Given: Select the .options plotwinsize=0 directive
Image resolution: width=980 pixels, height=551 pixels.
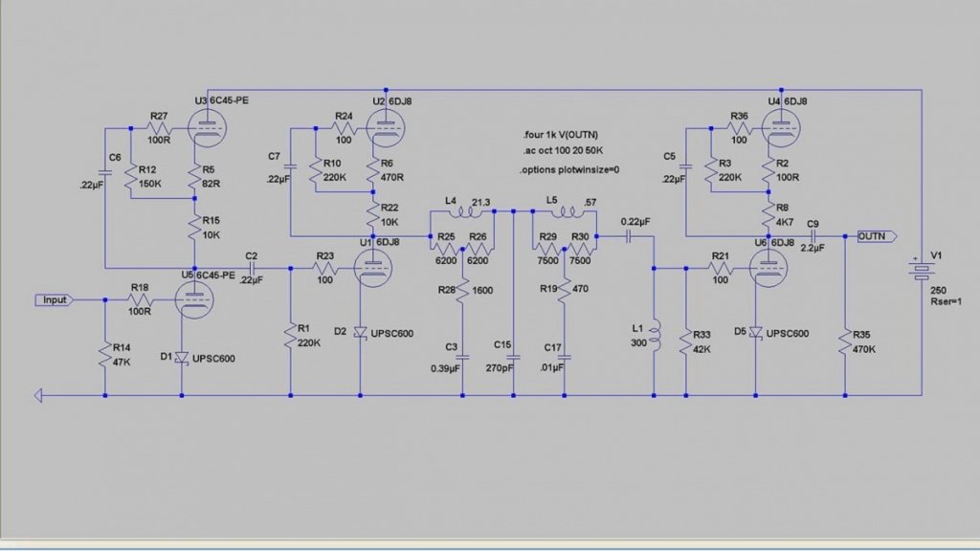Looking at the screenshot, I should tap(569, 170).
